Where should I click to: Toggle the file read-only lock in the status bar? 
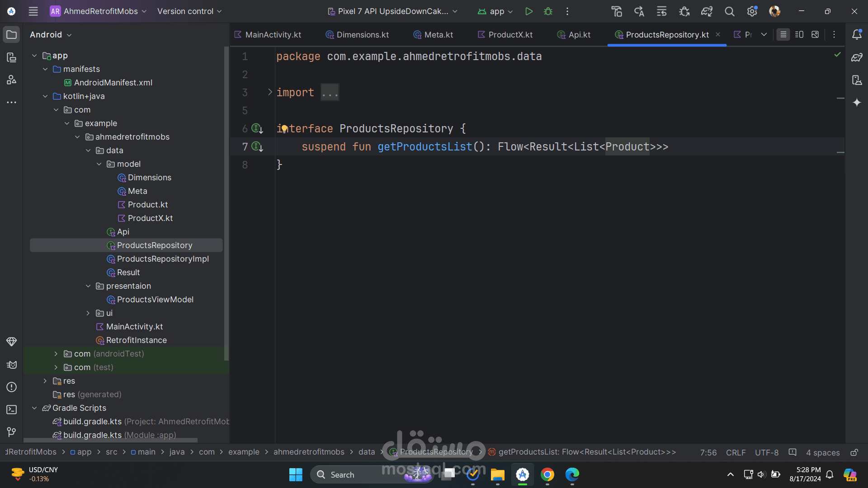[854, 452]
